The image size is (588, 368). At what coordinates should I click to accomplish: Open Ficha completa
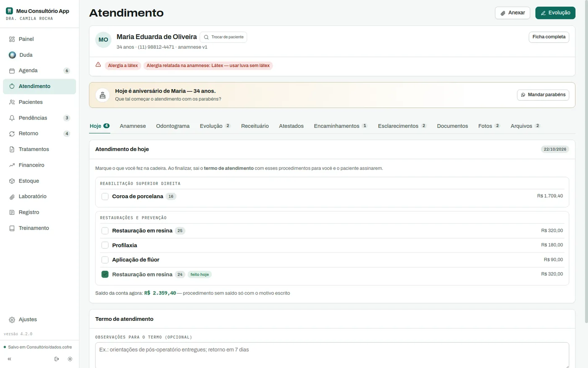(x=549, y=37)
